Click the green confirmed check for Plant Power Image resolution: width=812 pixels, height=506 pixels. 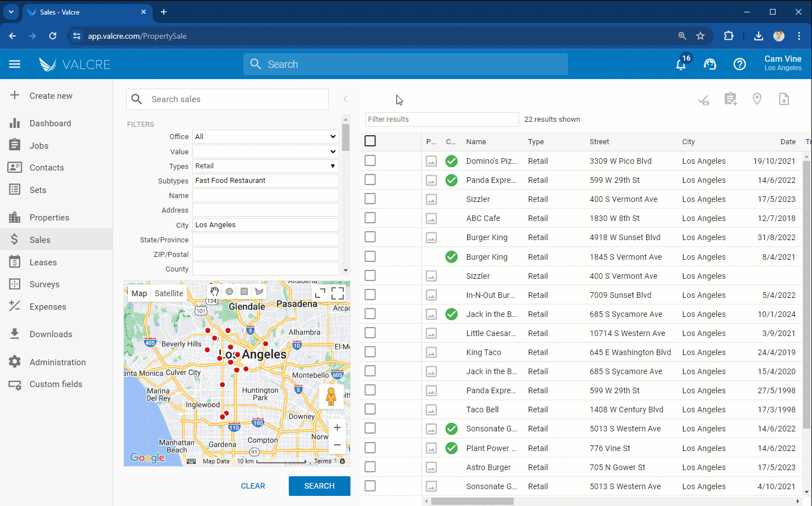pos(451,448)
